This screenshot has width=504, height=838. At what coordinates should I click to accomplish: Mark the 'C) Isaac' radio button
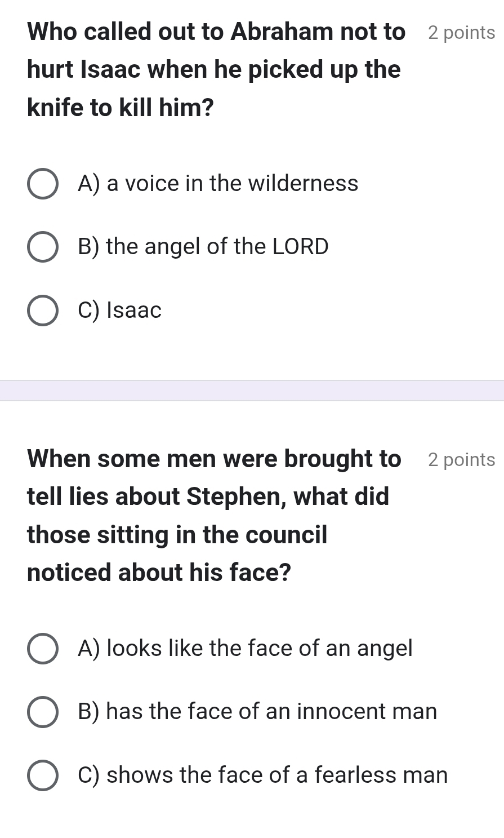coord(42,311)
